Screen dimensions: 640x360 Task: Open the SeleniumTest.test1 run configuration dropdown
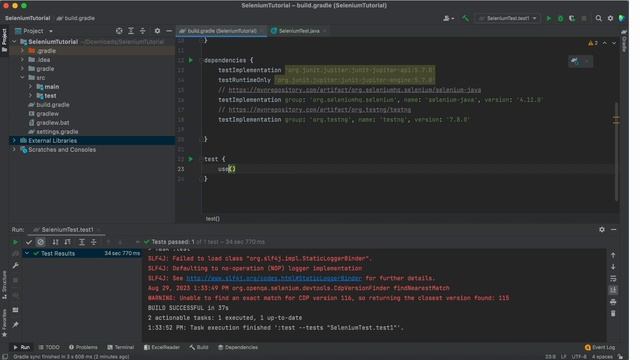pyautogui.click(x=507, y=18)
